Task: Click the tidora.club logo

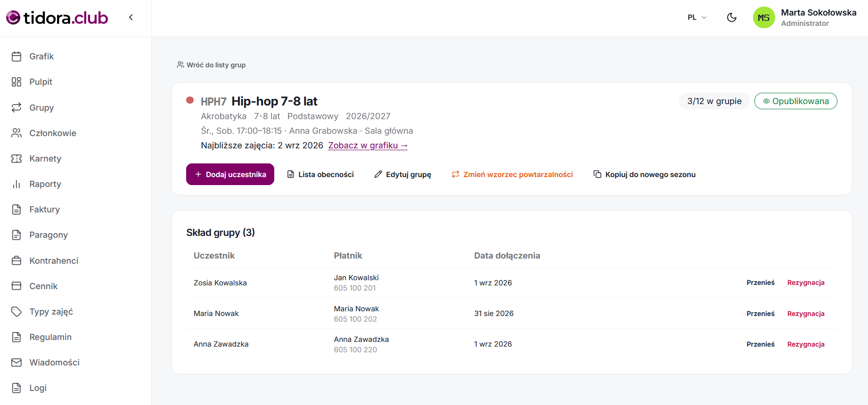Action: click(57, 18)
